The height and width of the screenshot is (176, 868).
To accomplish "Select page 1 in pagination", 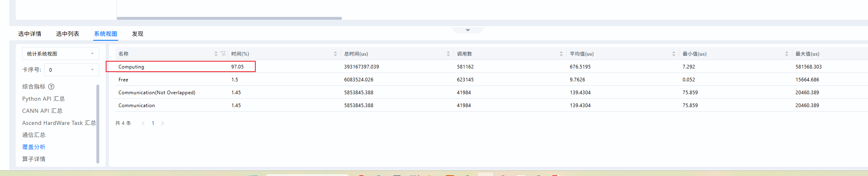I will point(153,123).
